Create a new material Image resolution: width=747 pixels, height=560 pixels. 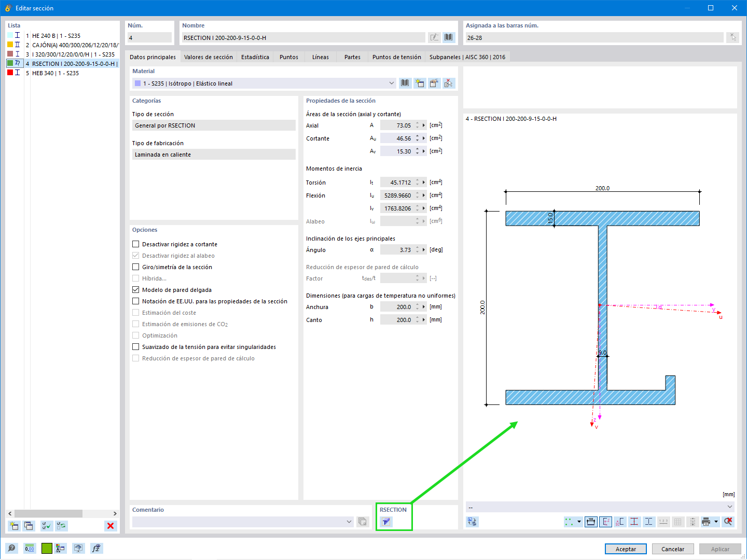(x=420, y=83)
